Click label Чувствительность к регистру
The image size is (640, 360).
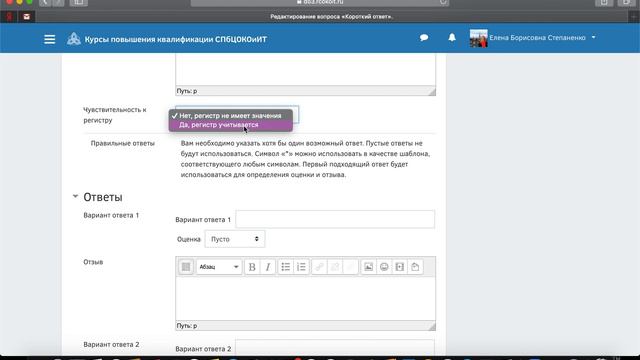click(x=115, y=115)
